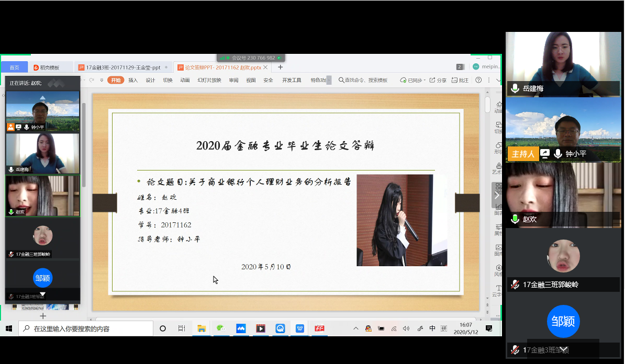Open the File Explorer taskbar icon

point(201,328)
